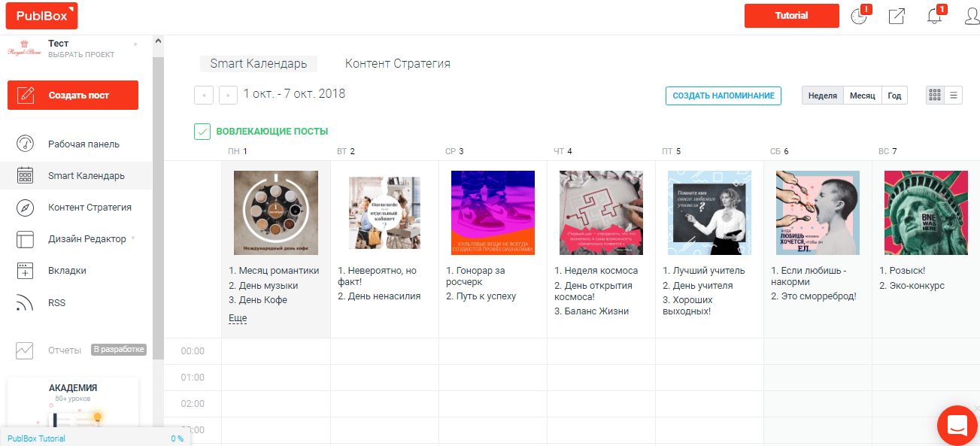Click the PublBox Tutorial progress bar
Viewport: 980px width, 446px height.
(95, 438)
